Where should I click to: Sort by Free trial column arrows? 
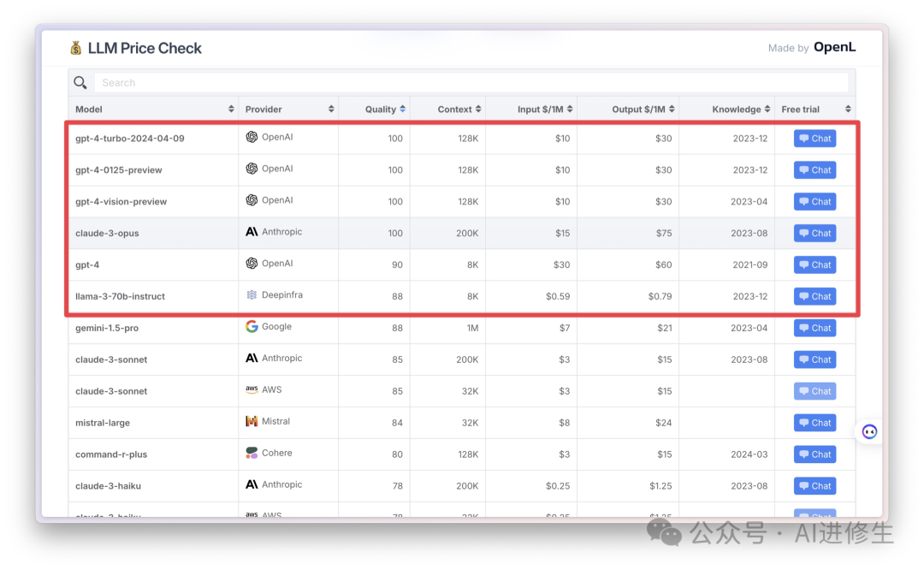848,109
